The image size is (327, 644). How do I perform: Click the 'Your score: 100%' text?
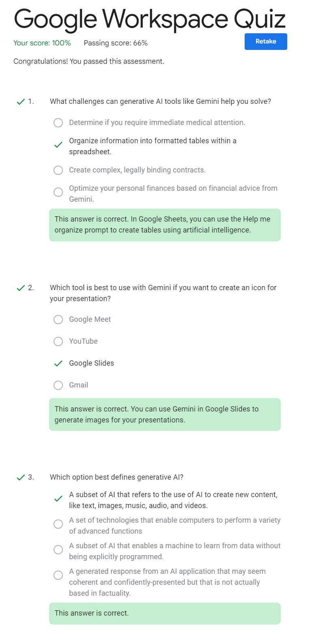[x=42, y=43]
